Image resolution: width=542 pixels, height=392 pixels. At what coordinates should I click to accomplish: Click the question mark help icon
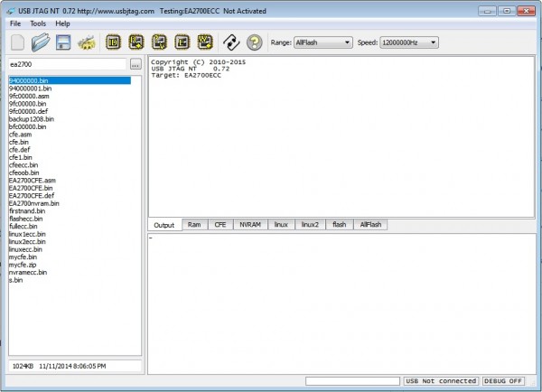[x=255, y=42]
